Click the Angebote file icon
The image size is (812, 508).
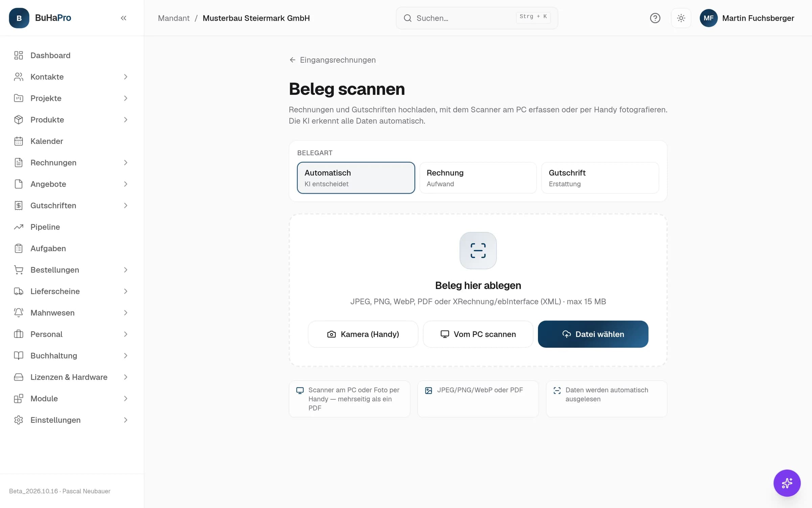[19, 184]
